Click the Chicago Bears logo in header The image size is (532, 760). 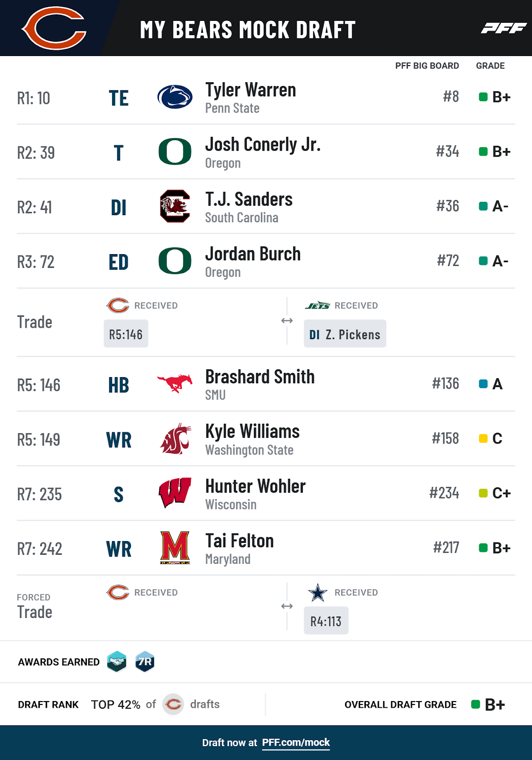tap(55, 28)
